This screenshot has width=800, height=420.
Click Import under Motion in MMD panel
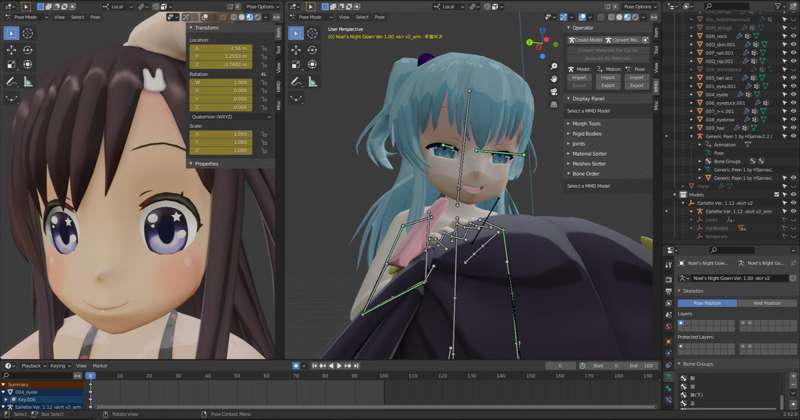tap(608, 78)
